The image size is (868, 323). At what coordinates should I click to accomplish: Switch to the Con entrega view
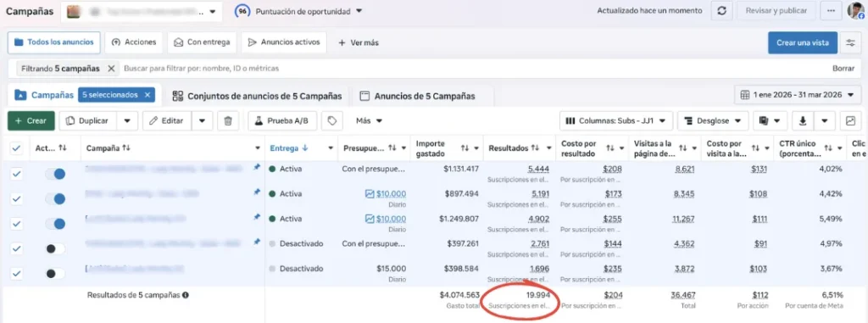pos(202,42)
